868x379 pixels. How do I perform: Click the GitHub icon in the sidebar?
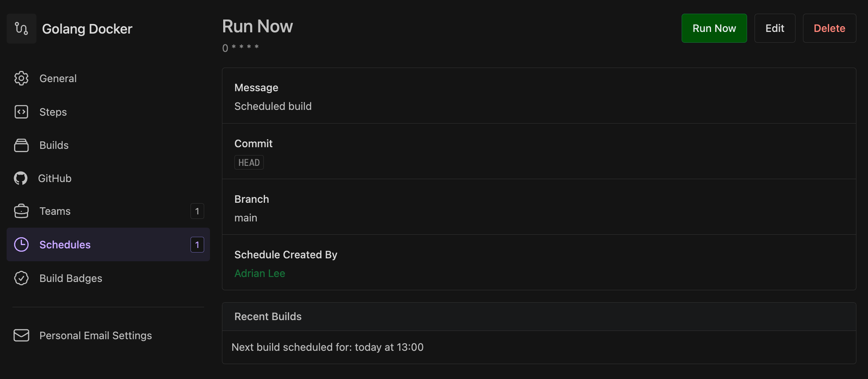click(21, 178)
